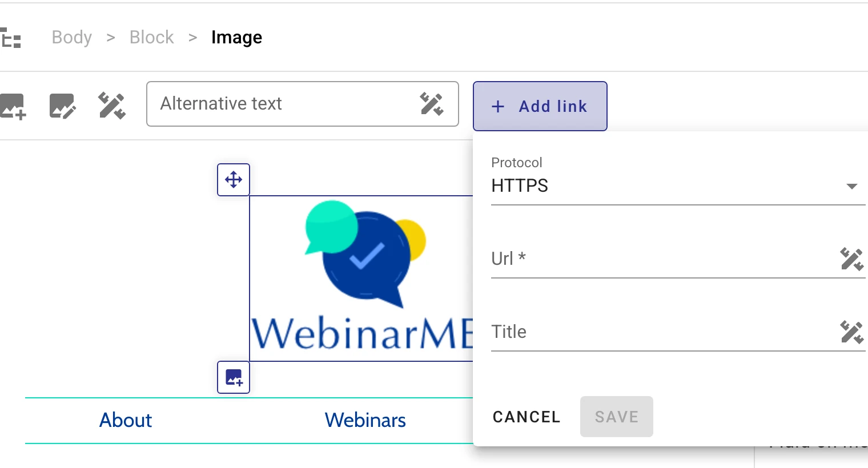This screenshot has width=868, height=468.
Task: Select the add image icon in toolbar
Action: tap(13, 106)
